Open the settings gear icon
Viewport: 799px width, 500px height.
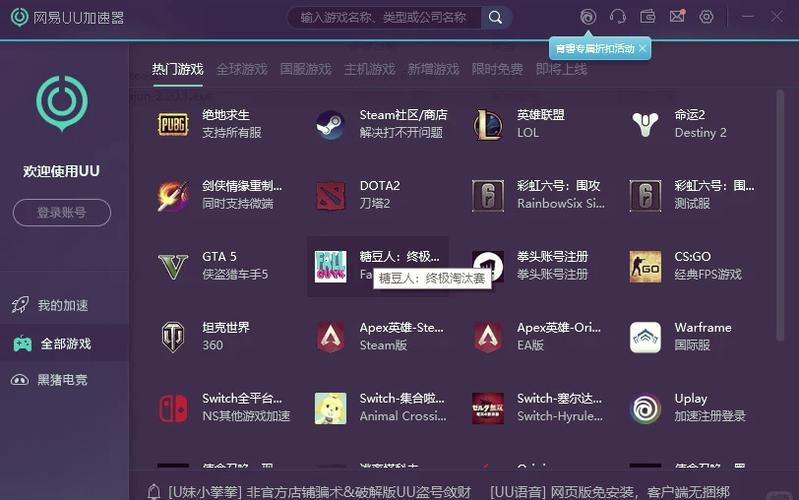[x=706, y=17]
